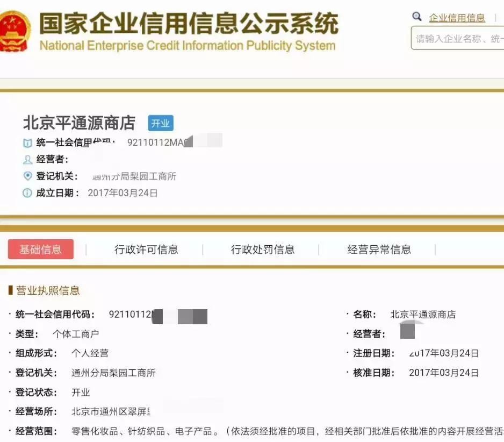
Task: Open the 行政处罚信息 tab
Action: [263, 249]
